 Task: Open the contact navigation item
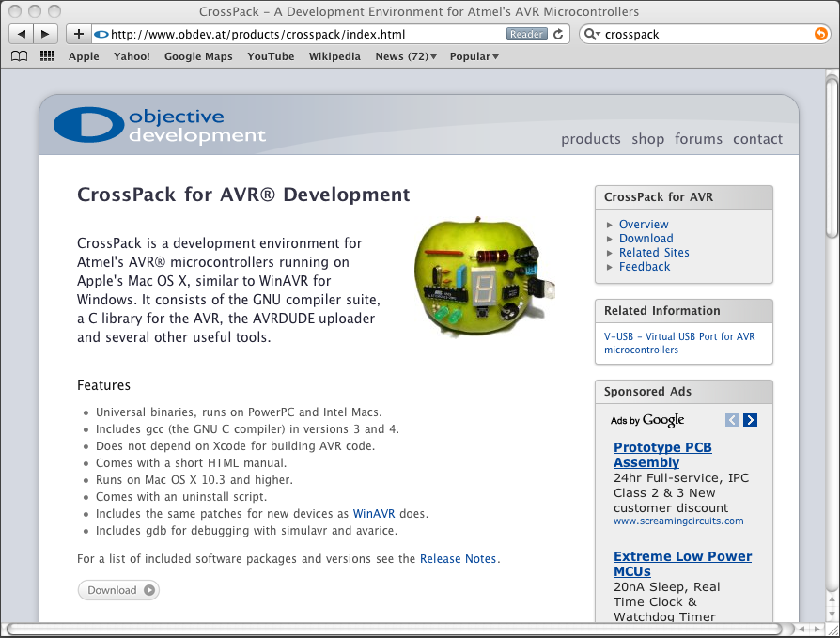click(758, 139)
